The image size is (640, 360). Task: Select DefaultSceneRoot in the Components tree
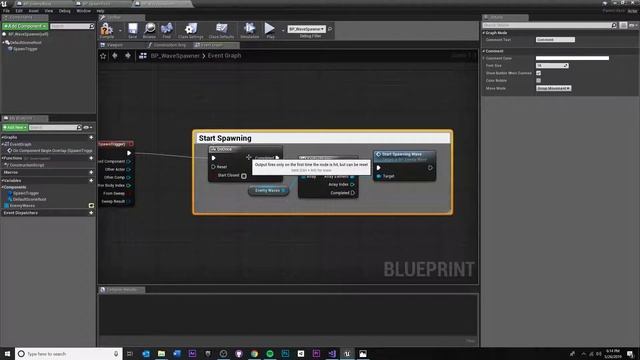(x=26, y=42)
